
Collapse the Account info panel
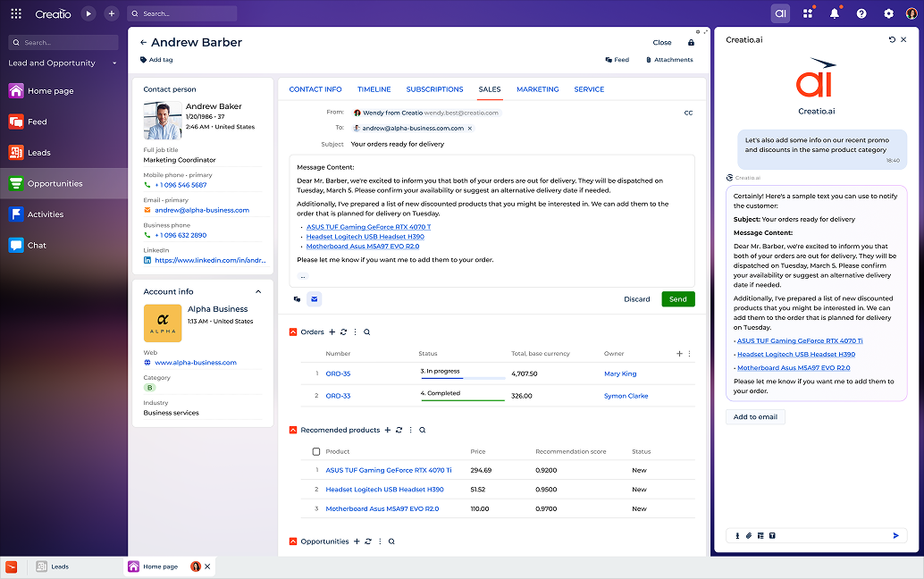tap(257, 291)
